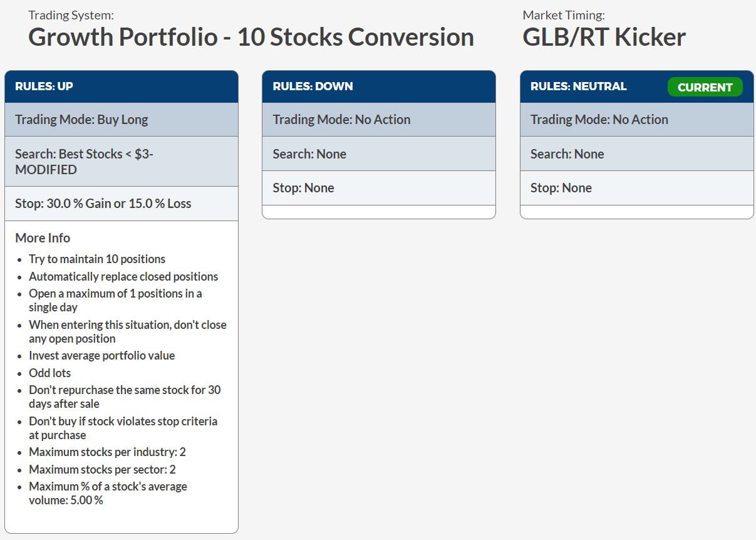Click Try to maintain 10 positions bullet
The width and height of the screenshot is (756, 540).
[x=97, y=259]
